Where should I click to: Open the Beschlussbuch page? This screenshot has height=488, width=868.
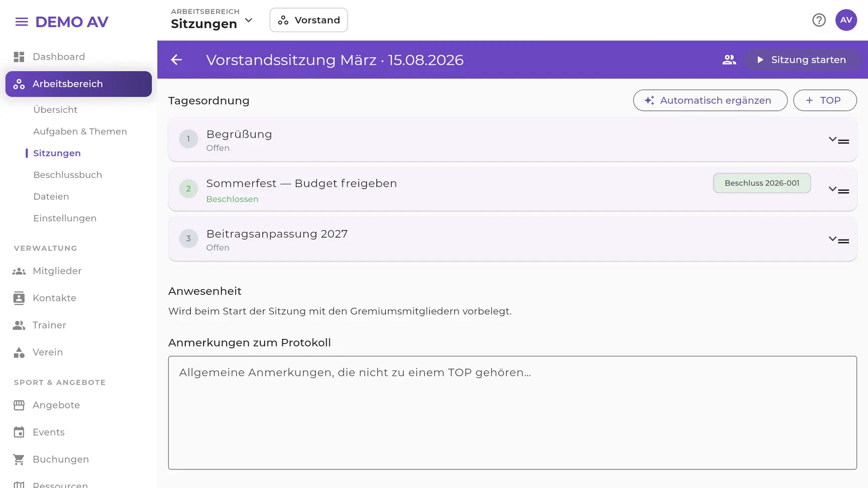pyautogui.click(x=67, y=175)
